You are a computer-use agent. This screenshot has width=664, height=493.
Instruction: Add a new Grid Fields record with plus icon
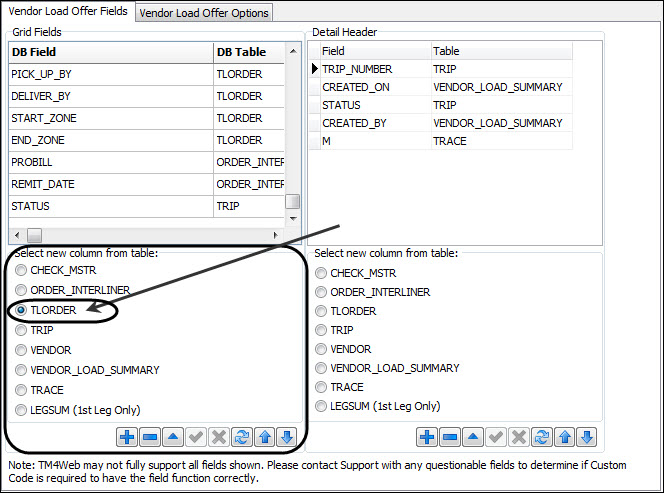(x=127, y=437)
